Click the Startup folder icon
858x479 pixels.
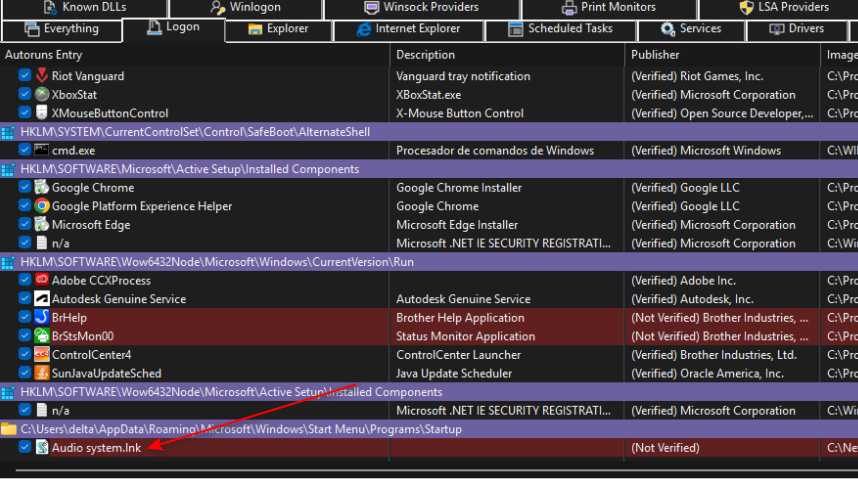8,429
